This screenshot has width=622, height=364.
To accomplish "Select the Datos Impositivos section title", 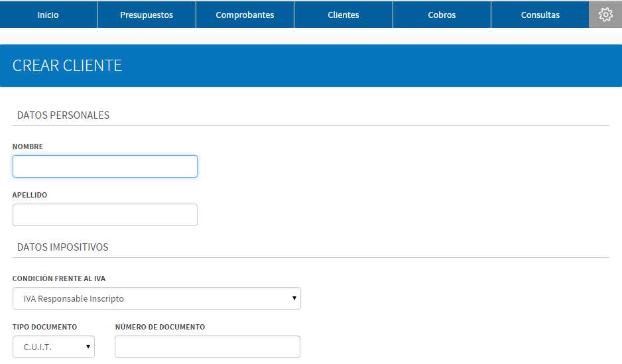I will pyautogui.click(x=63, y=247).
